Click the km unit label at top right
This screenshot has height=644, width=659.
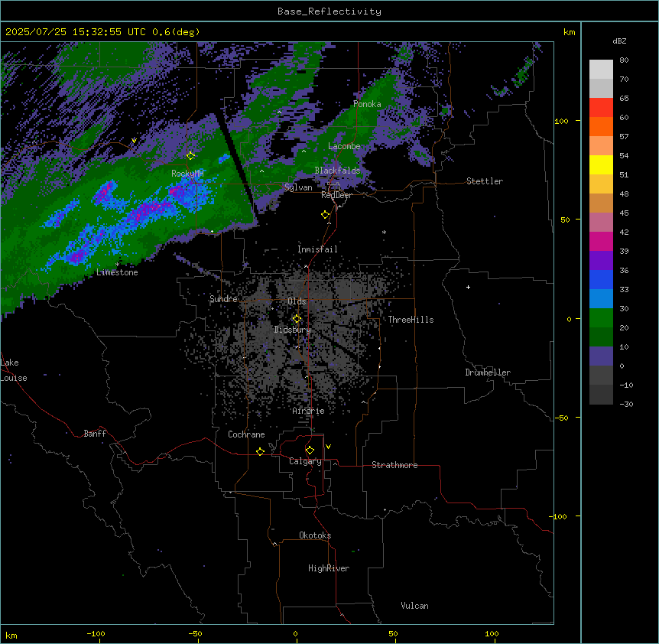(x=570, y=32)
